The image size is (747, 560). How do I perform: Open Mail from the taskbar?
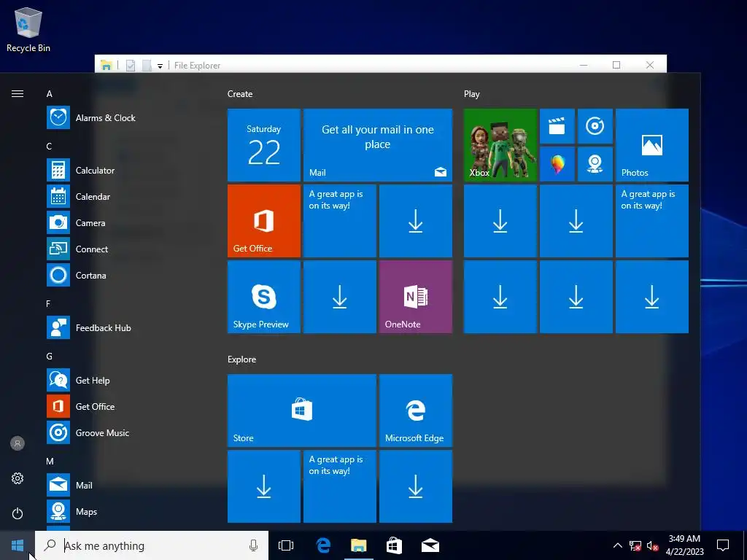(430, 545)
